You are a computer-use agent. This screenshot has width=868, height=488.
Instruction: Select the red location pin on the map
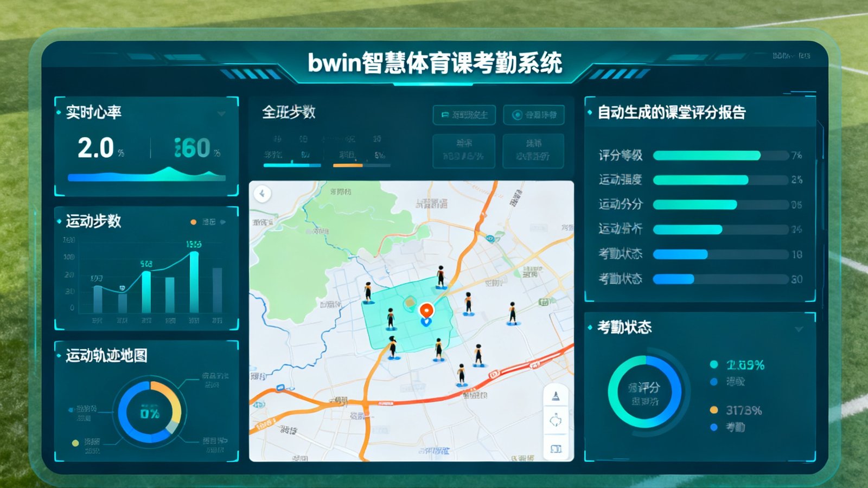(427, 311)
